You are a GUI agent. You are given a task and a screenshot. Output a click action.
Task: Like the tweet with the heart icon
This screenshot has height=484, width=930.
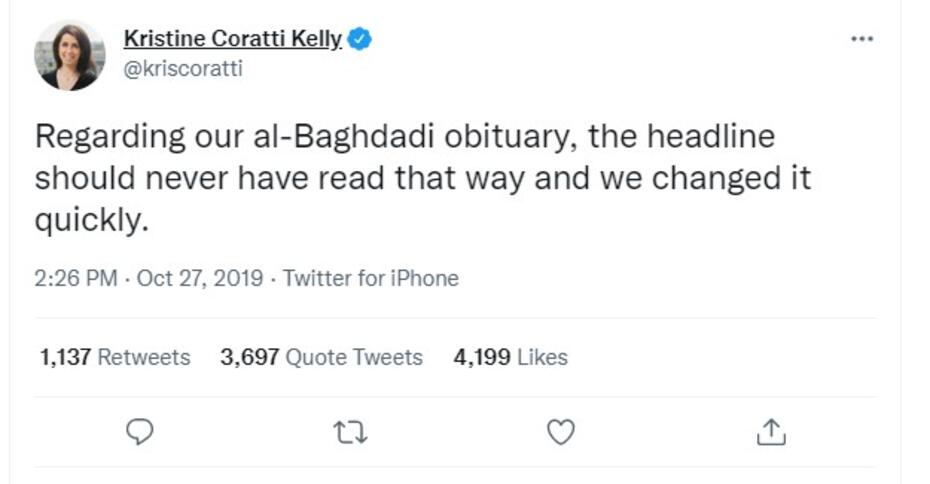coord(561,431)
